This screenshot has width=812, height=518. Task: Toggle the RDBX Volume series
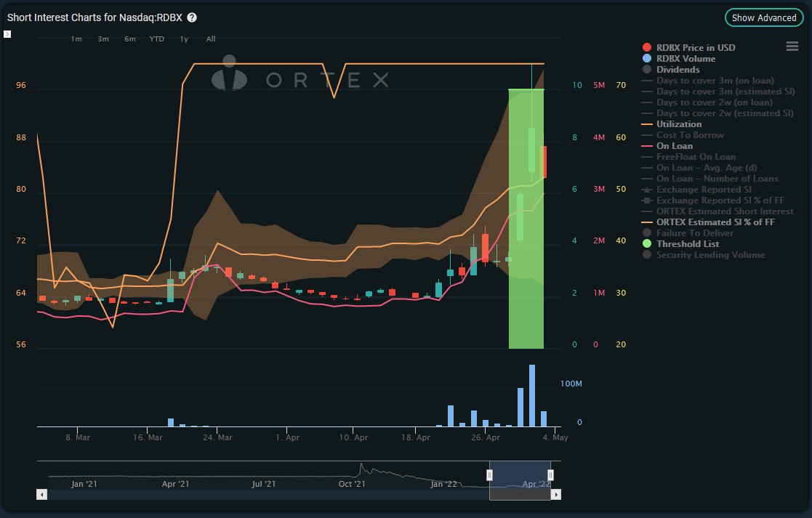[679, 58]
